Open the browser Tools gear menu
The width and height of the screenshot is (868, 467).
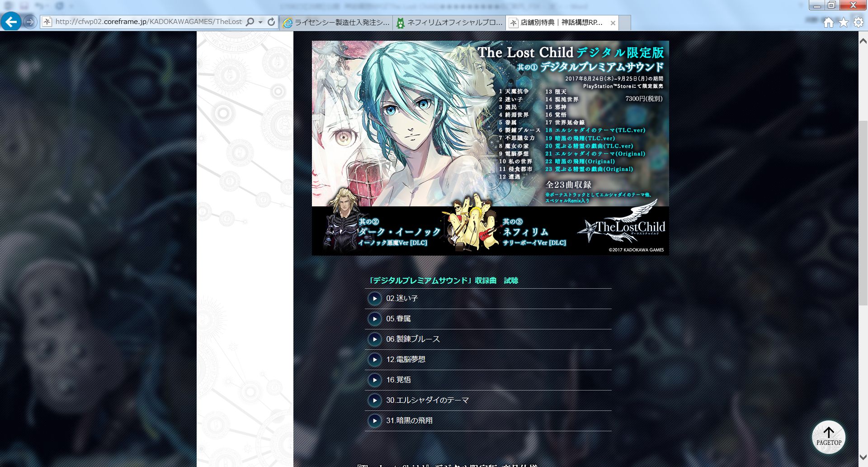click(x=859, y=23)
